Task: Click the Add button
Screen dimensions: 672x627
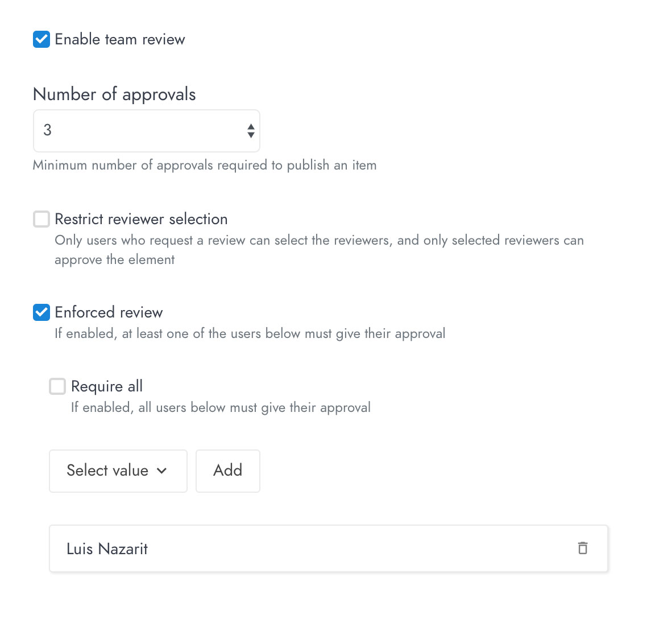Action: click(228, 471)
